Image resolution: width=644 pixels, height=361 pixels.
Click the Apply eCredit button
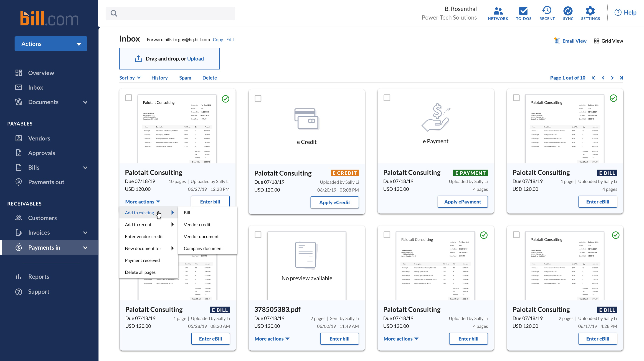pos(335,202)
